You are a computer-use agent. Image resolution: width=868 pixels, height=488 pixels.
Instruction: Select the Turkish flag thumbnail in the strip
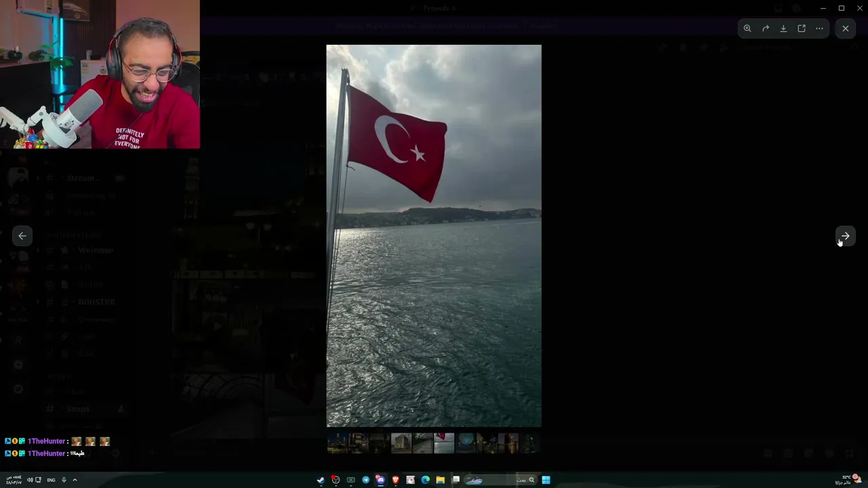pyautogui.click(x=444, y=443)
